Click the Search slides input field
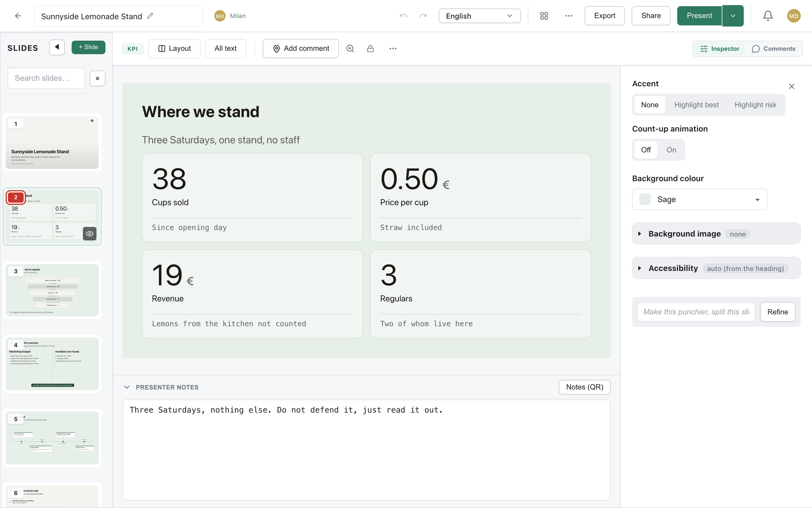The image size is (812, 508). (x=46, y=78)
